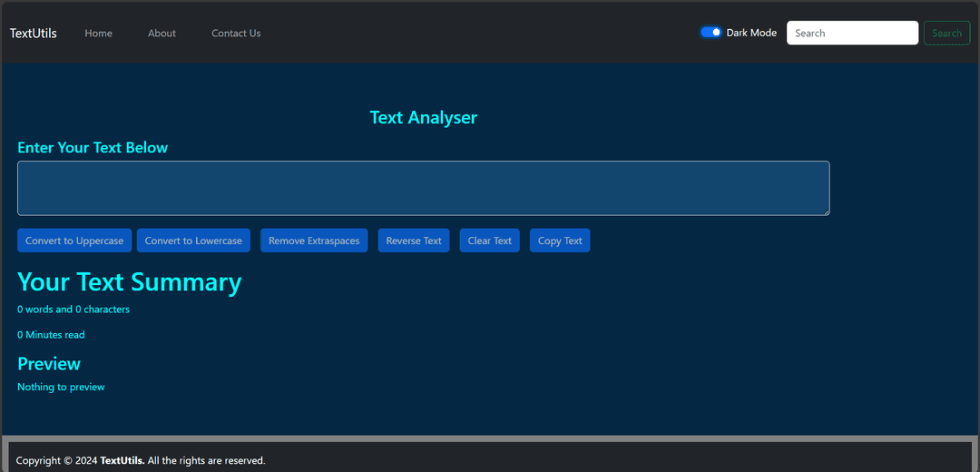Click the bold TextUtils in footer

[x=122, y=460]
